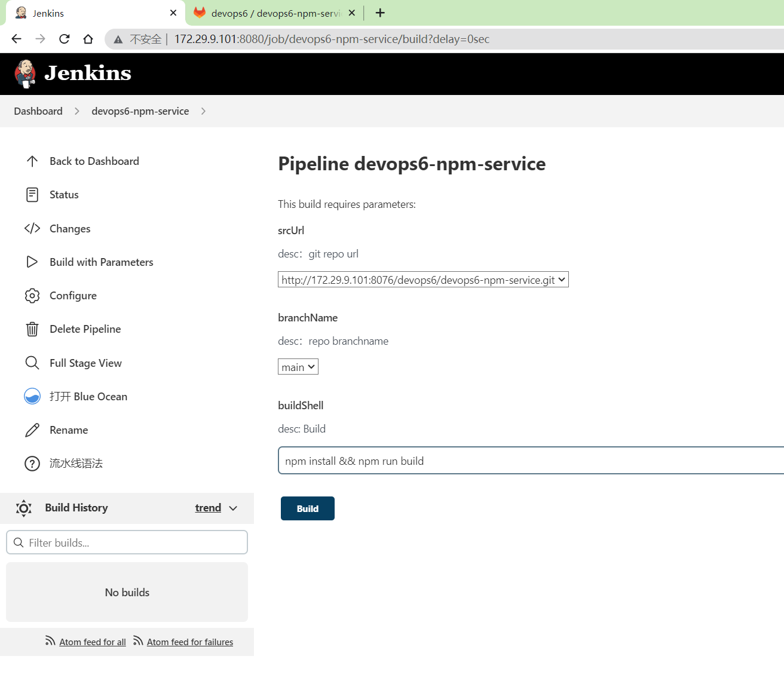Click the Back to Dashboard link
Viewport: 784px width, 696px height.
(x=94, y=161)
